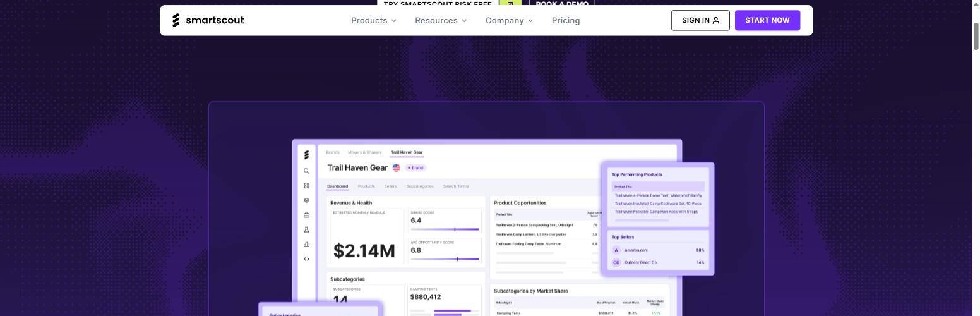Select the Dashboard sub-tab
This screenshot has width=980, height=316.
337,186
